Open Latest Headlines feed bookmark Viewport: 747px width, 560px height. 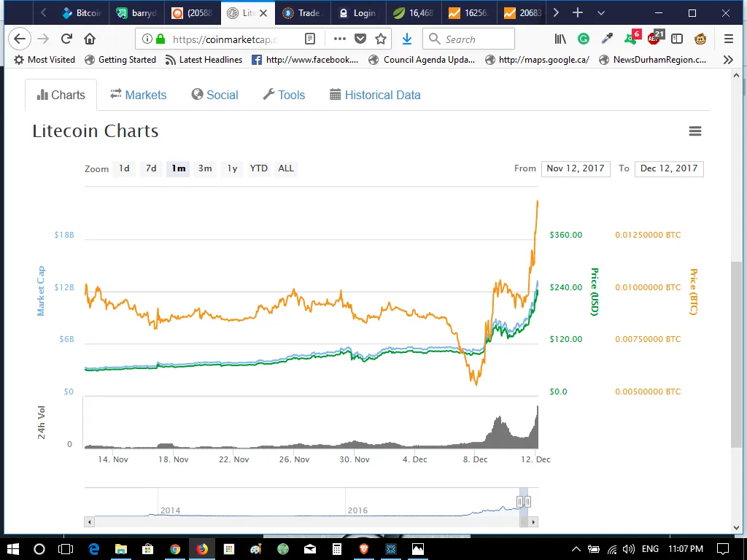pos(204,60)
